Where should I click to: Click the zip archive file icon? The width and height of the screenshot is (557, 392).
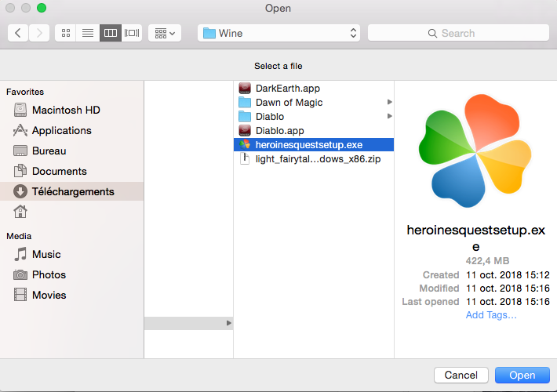245,158
